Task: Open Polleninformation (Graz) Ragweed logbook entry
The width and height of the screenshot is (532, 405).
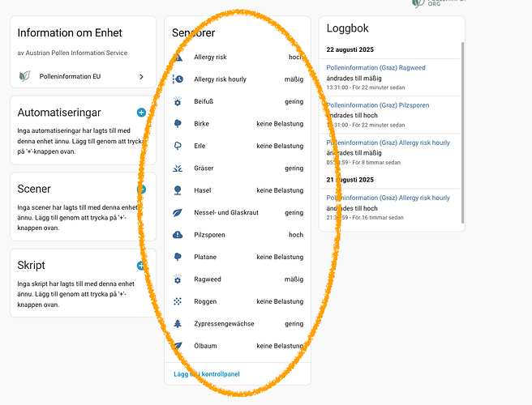Action: click(x=376, y=68)
